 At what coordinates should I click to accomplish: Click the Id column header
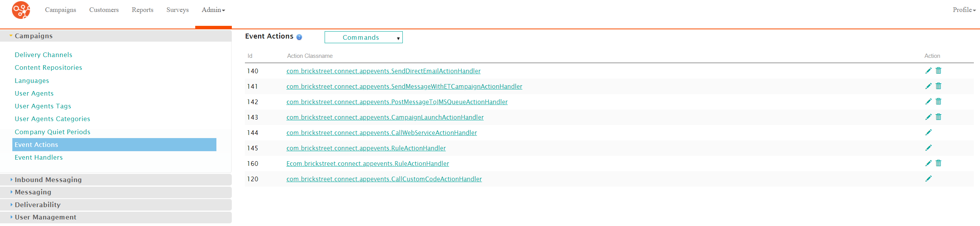(250, 56)
